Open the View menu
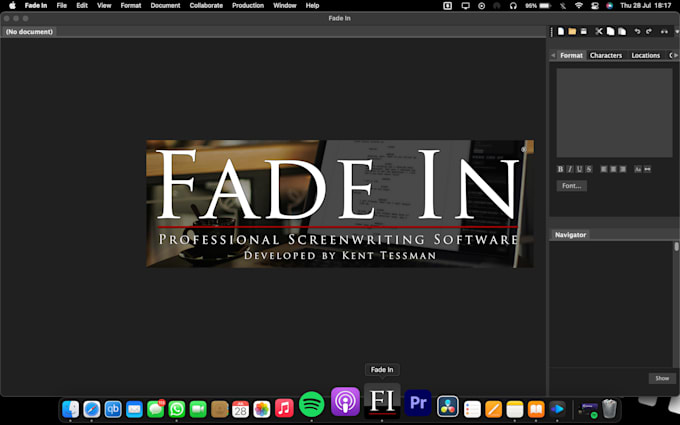This screenshot has width=680, height=425. coord(104,6)
